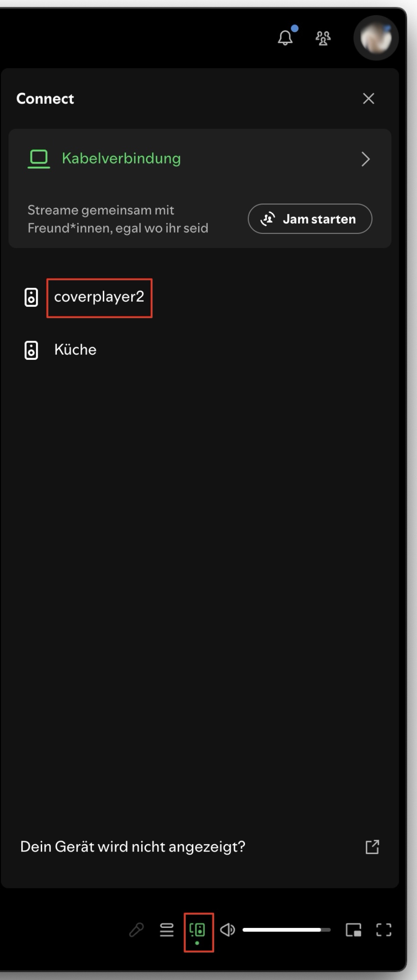Image resolution: width=417 pixels, height=980 pixels.
Task: Expand the Kabelverbindung chevron arrow
Action: [365, 159]
